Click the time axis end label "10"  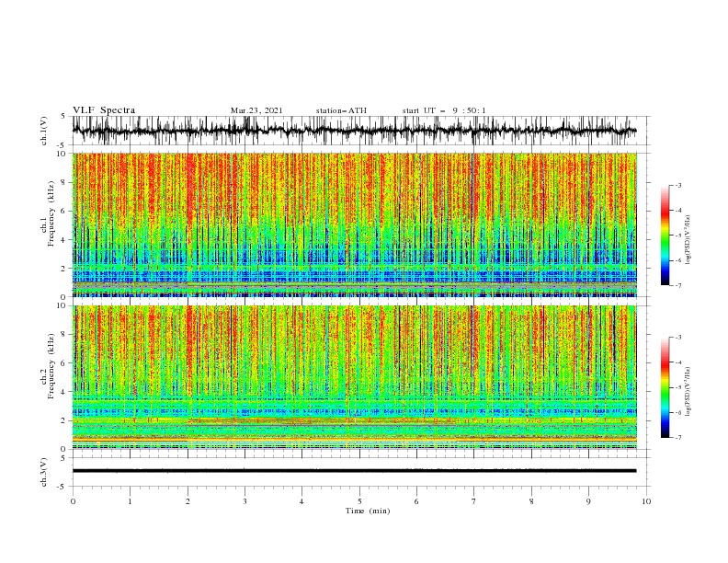[x=646, y=501]
